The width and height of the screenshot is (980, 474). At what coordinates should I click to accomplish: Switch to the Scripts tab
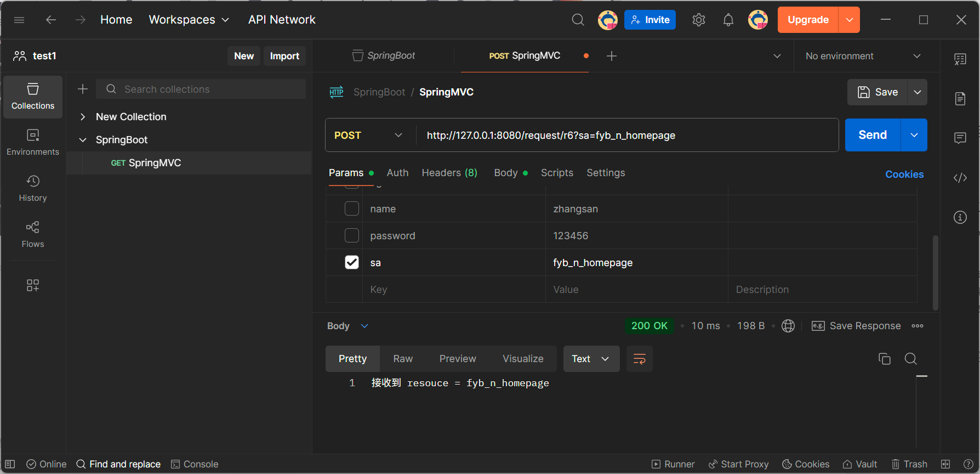tap(557, 173)
